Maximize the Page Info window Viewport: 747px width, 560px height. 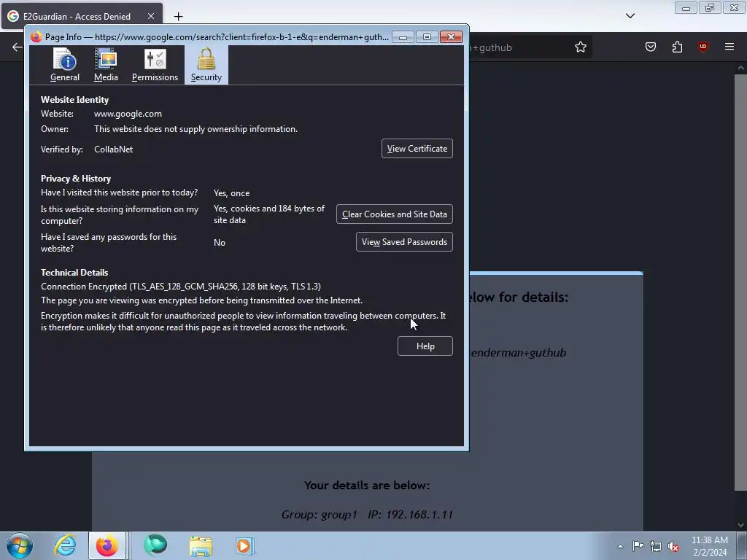(427, 37)
